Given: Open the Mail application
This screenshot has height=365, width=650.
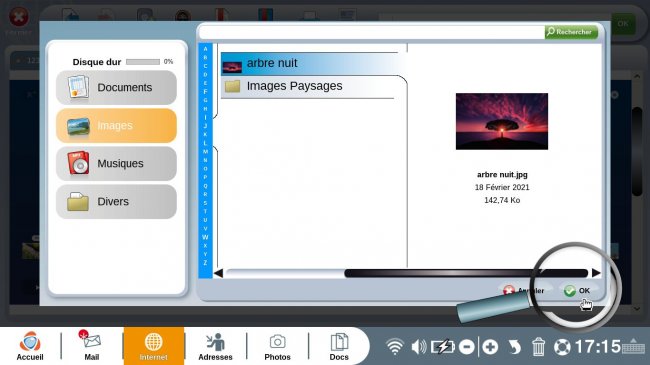Looking at the screenshot, I should pos(92,346).
